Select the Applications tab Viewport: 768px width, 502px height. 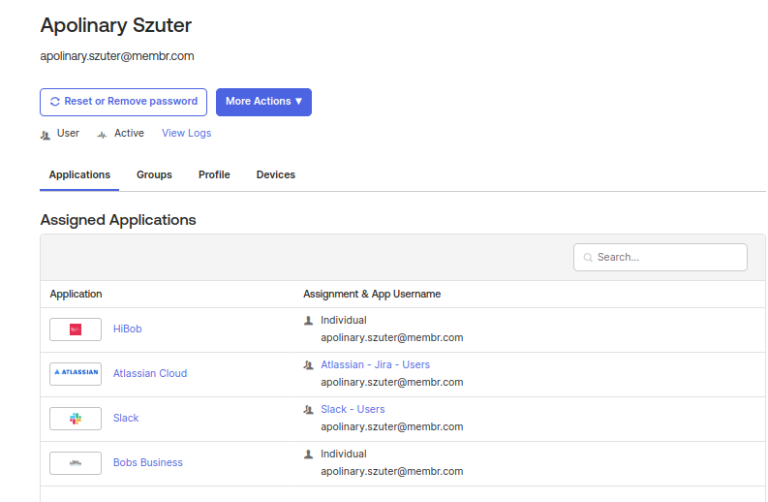[x=79, y=175]
